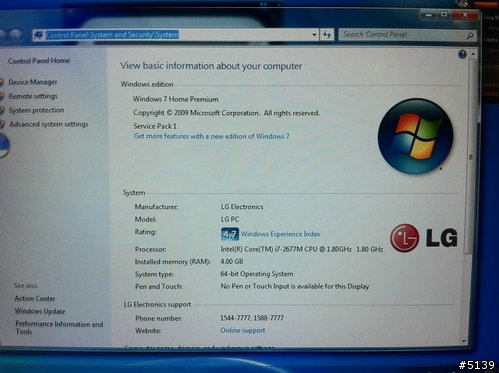Click the phone number 1544-7777, 1588-7777
This screenshot has height=373, width=499.
(252, 318)
